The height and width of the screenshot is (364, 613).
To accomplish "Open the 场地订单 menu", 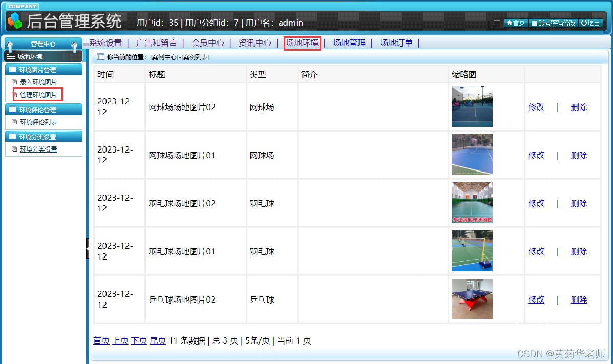I will (x=396, y=42).
